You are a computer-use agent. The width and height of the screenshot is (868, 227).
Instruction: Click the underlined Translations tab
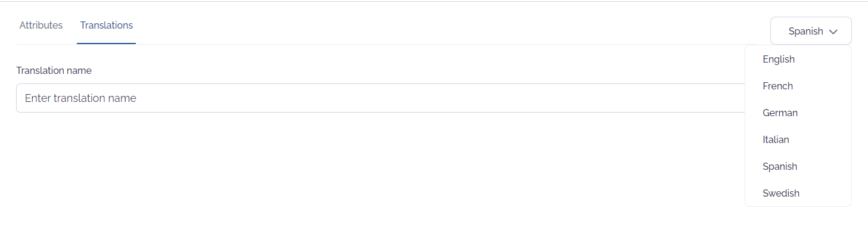click(107, 25)
